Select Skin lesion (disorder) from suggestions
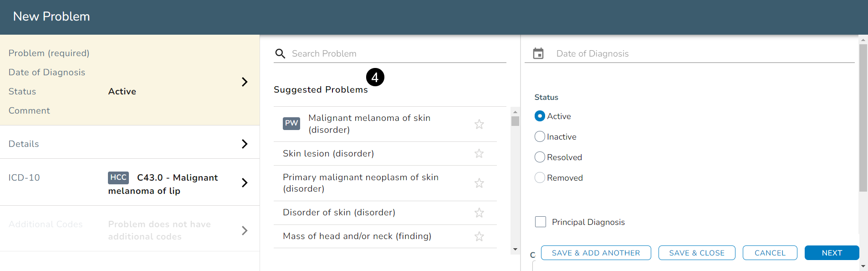 (328, 154)
